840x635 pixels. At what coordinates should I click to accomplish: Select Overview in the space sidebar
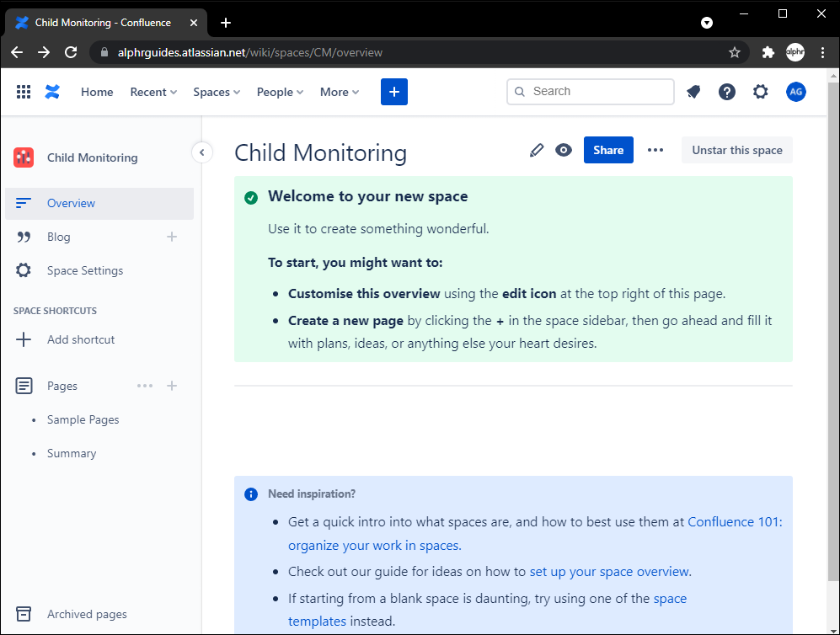pyautogui.click(x=71, y=203)
